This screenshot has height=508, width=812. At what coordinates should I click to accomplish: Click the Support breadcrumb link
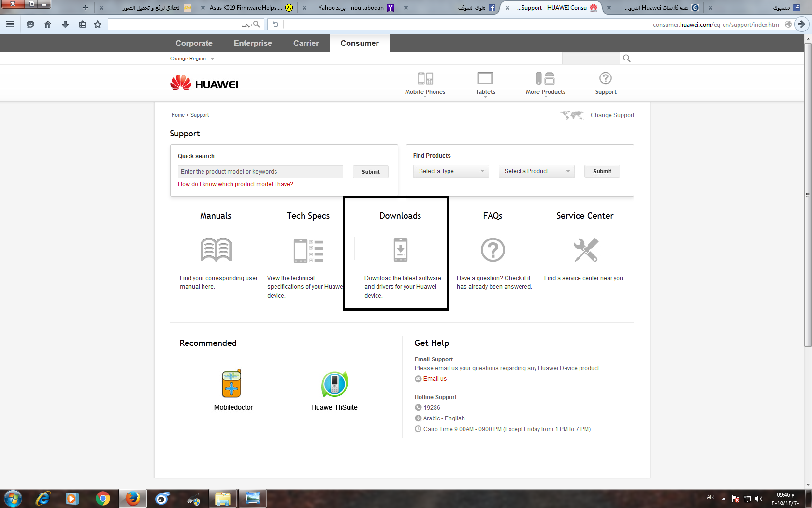click(x=200, y=115)
